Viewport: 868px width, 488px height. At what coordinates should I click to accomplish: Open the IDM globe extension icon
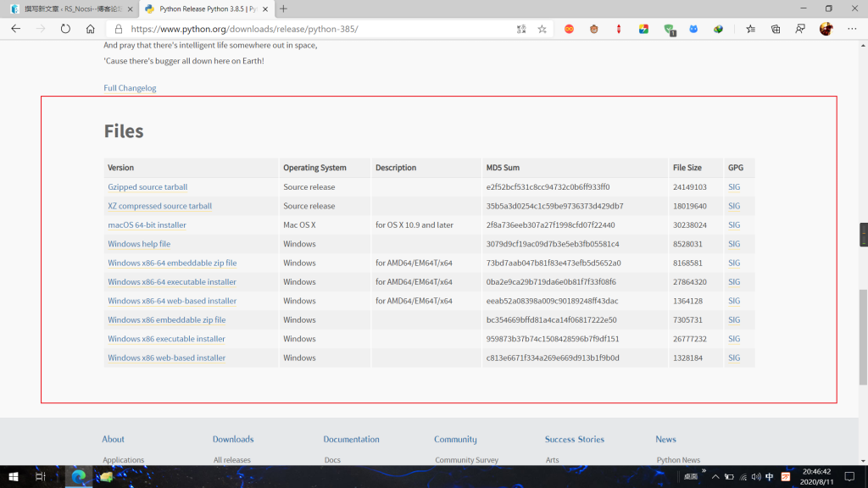718,29
